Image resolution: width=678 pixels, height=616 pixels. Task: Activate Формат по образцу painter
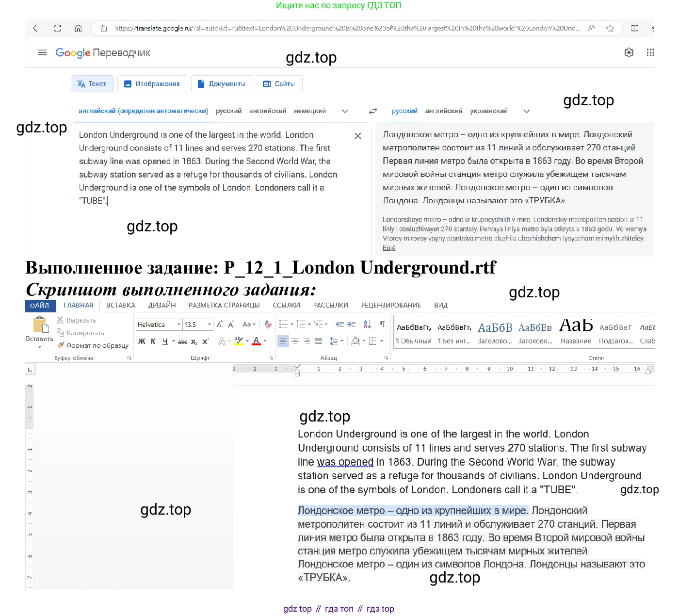93,345
